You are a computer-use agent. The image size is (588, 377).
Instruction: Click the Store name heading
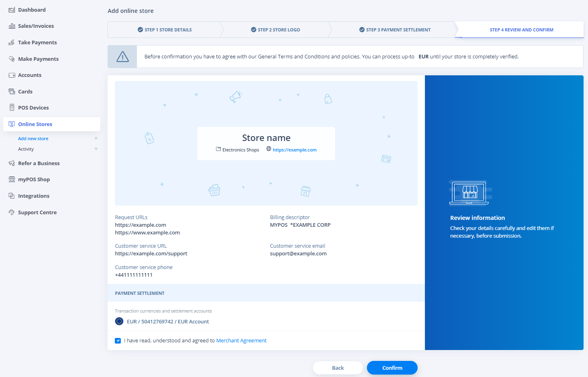[x=266, y=138]
